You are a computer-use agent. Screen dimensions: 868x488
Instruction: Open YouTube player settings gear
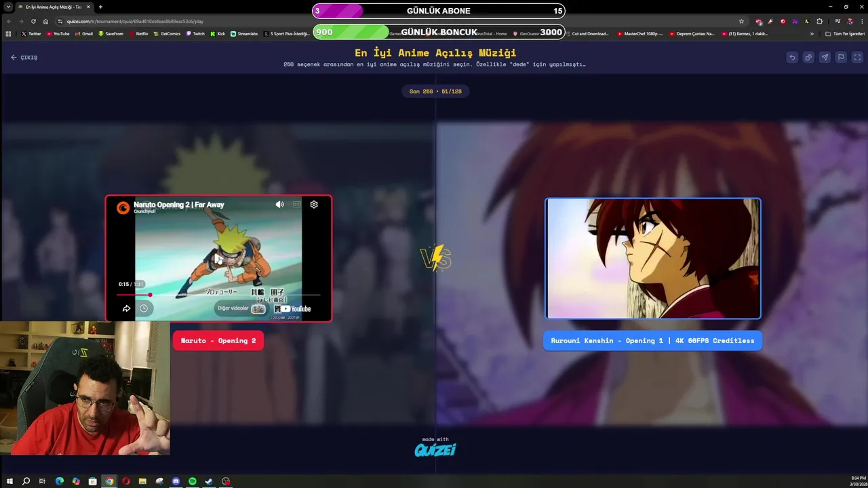[314, 204]
